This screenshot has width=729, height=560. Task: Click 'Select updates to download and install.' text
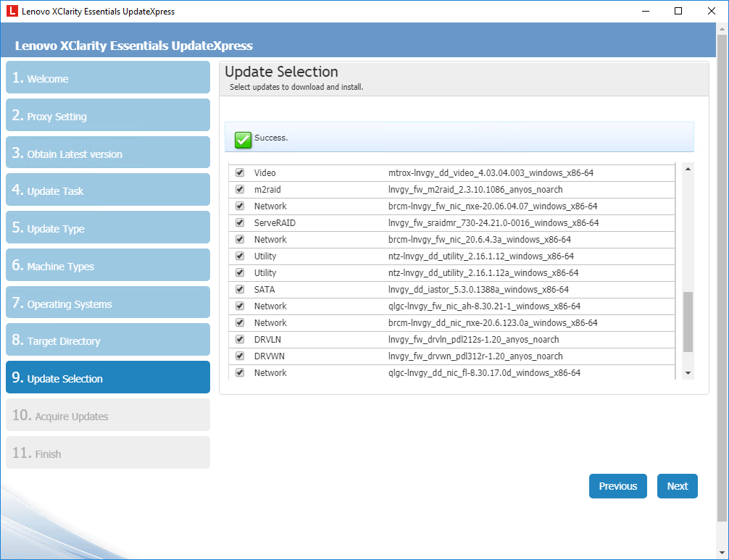[x=296, y=87]
